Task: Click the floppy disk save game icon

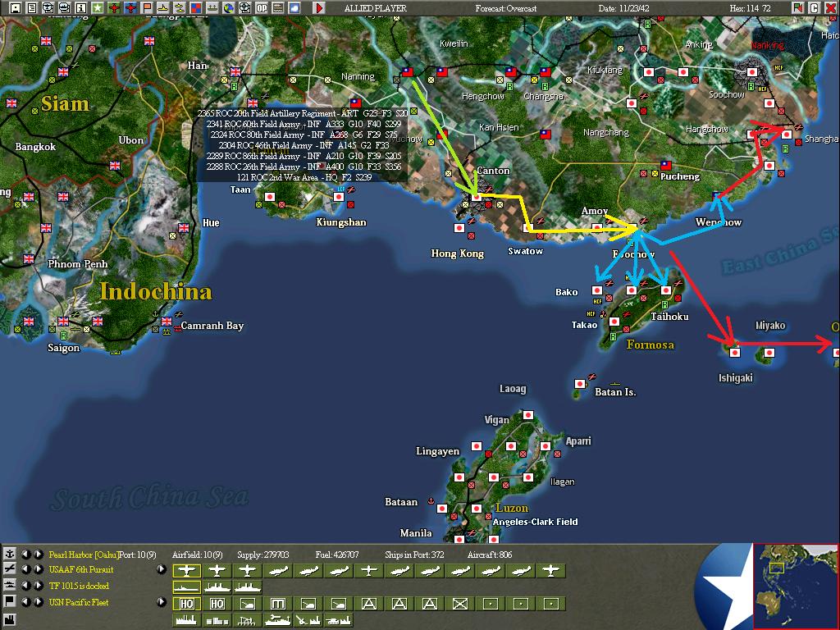Action: point(16,7)
